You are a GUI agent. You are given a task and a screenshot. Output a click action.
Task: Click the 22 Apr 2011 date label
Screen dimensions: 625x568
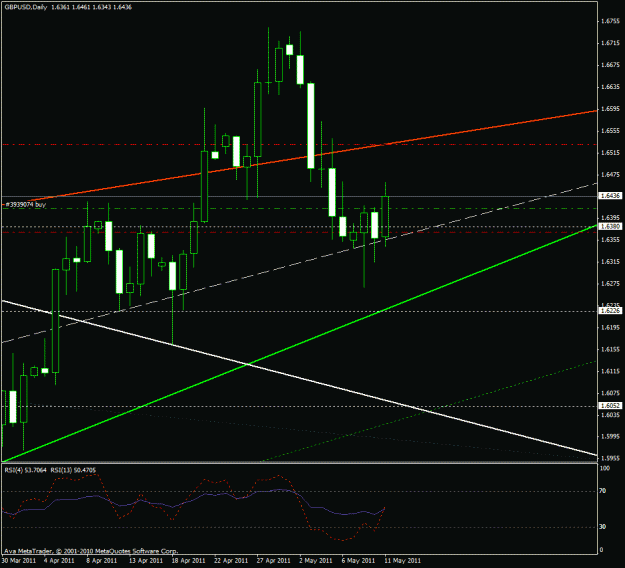(x=231, y=561)
